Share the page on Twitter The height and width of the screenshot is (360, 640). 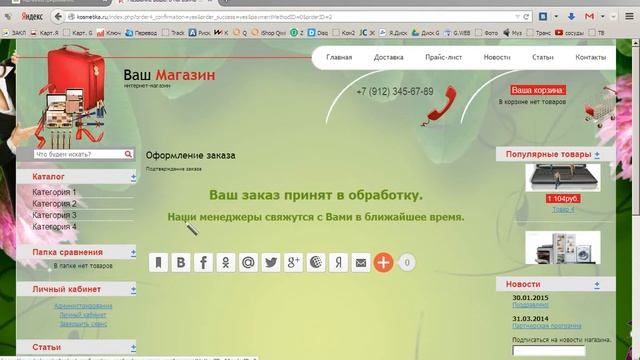[271, 262]
